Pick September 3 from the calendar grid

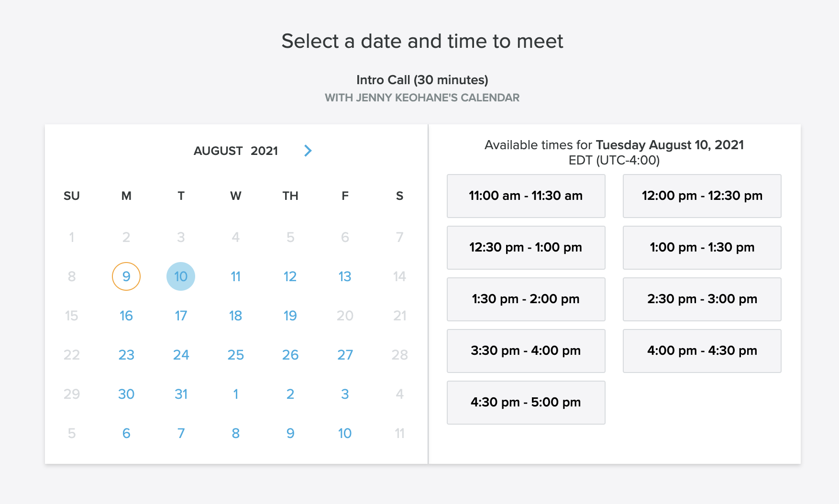pos(344,394)
